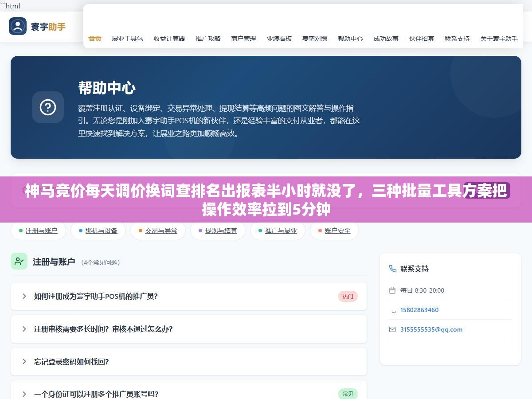This screenshot has height=399, width=532.
Task: Open the 商户管理 nav item
Action: [243, 39]
